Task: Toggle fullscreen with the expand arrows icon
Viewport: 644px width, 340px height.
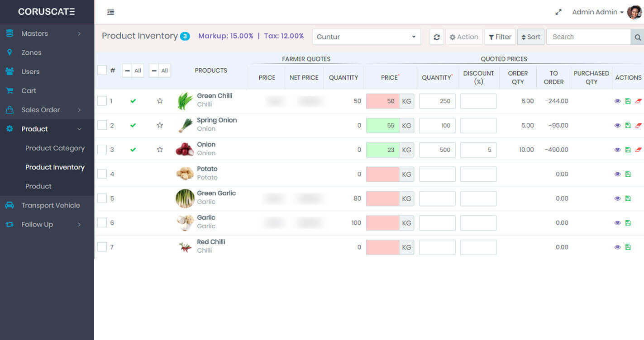Action: point(558,12)
